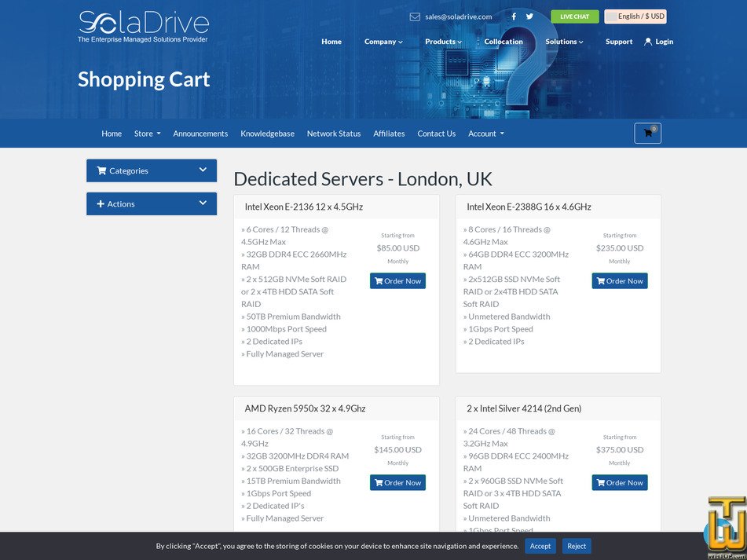Order the Intel Xeon E-2136 server

[x=397, y=281]
